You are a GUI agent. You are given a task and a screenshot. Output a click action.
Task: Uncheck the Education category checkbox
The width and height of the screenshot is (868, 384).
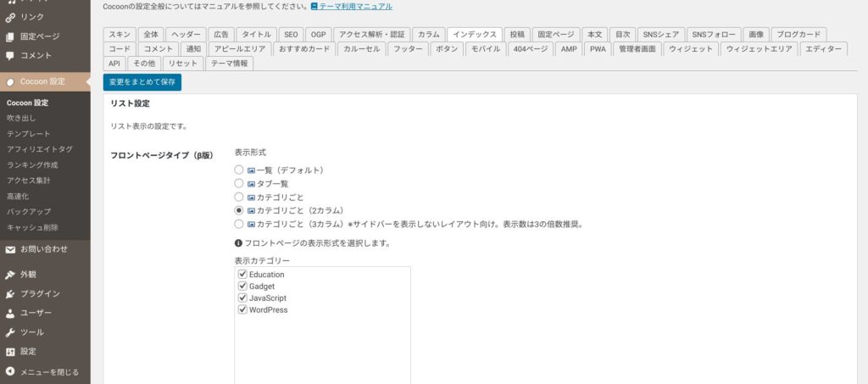[242, 275]
